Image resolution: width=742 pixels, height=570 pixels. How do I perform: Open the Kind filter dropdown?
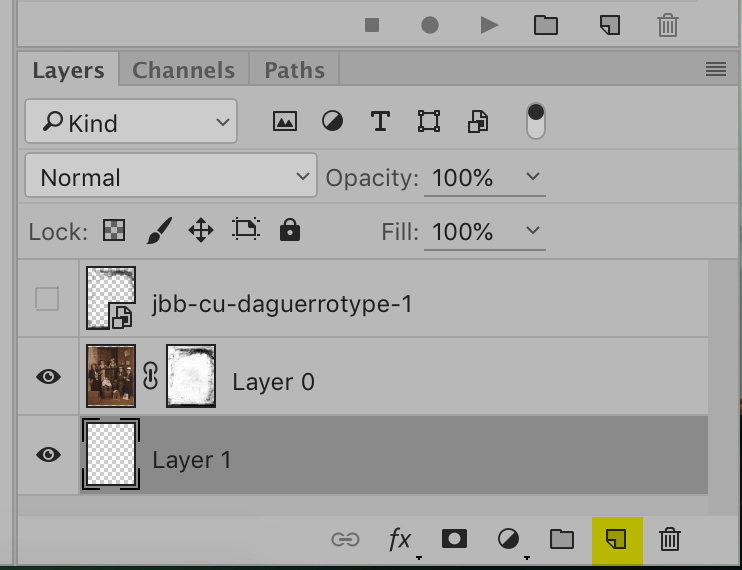[x=131, y=122]
